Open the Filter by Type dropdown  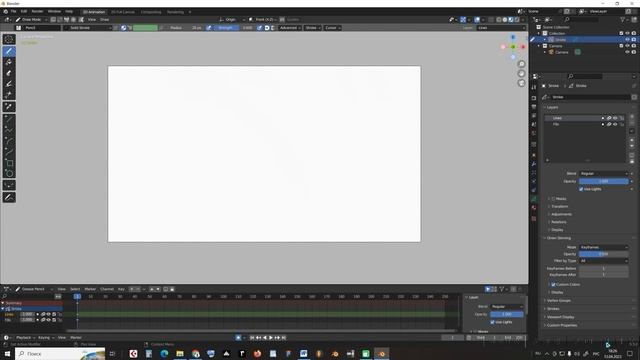tap(604, 260)
